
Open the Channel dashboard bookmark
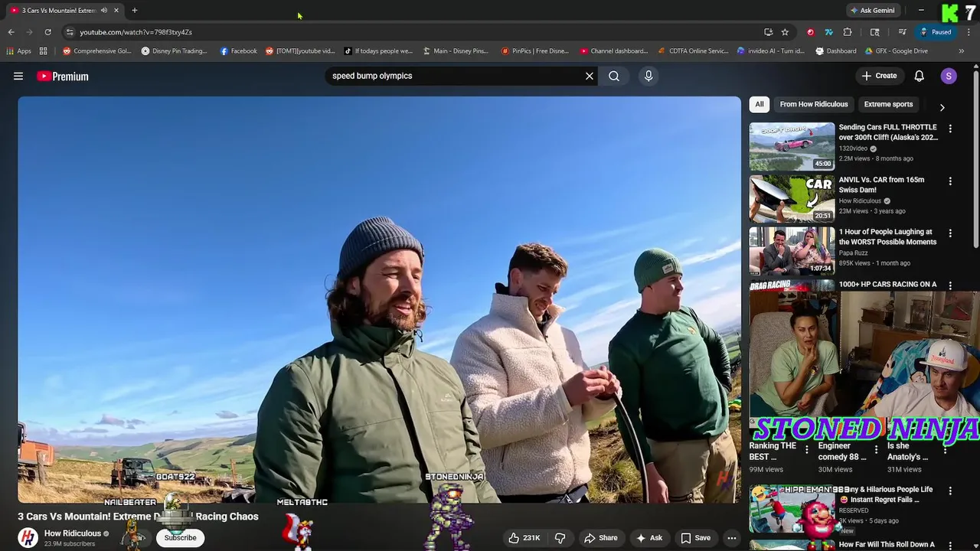point(614,51)
